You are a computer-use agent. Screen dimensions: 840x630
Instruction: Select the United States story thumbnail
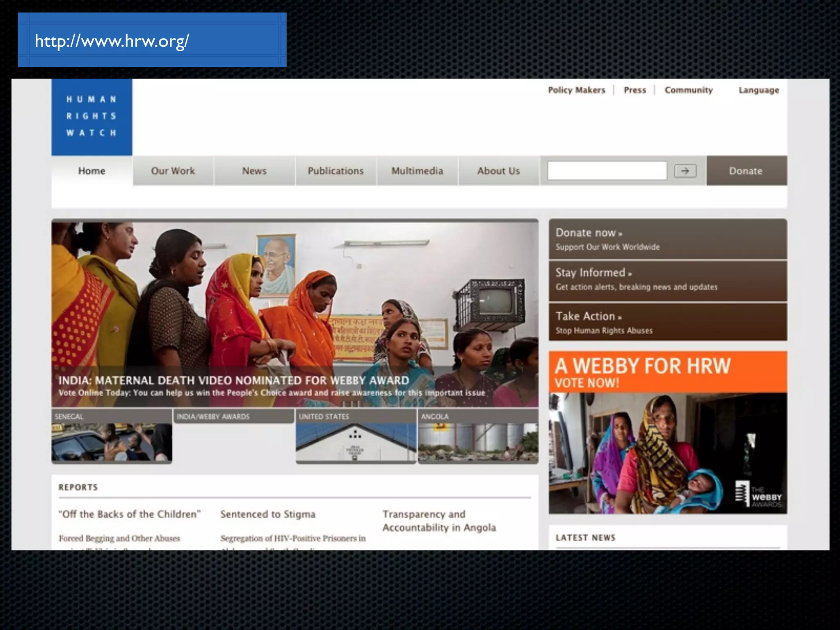coord(356,436)
